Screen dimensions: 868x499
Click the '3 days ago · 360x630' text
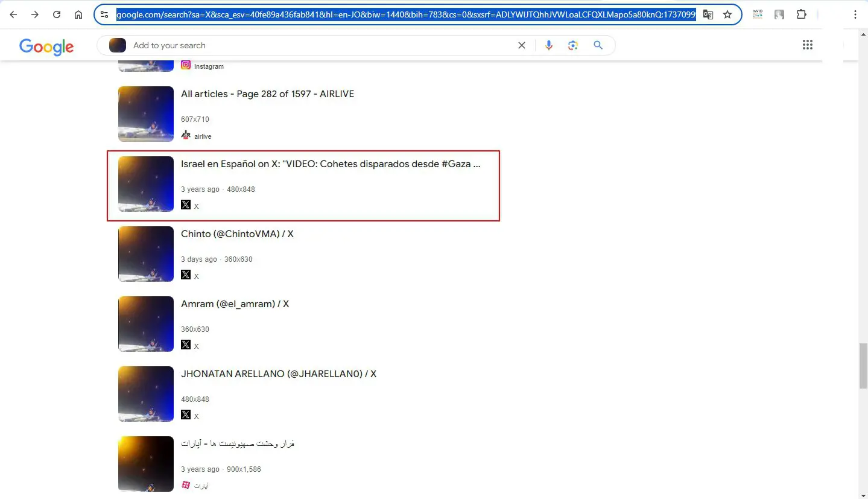click(217, 259)
